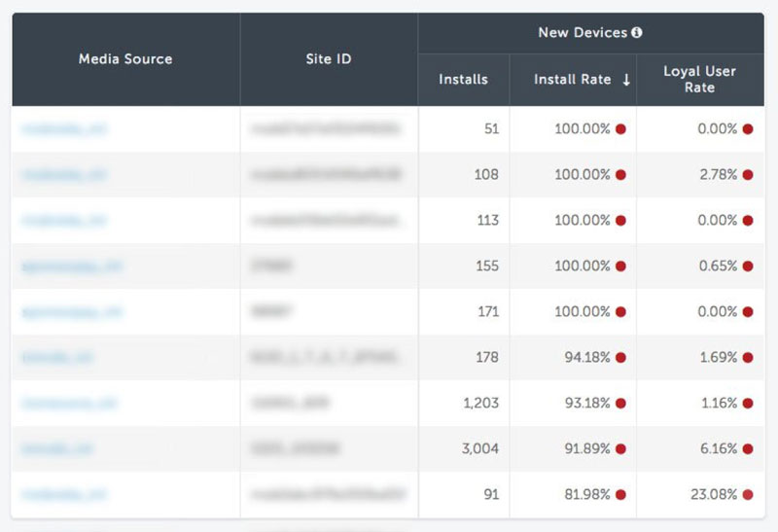The image size is (778, 532).
Task: Select the 93.18% install rate value
Action: coord(587,403)
